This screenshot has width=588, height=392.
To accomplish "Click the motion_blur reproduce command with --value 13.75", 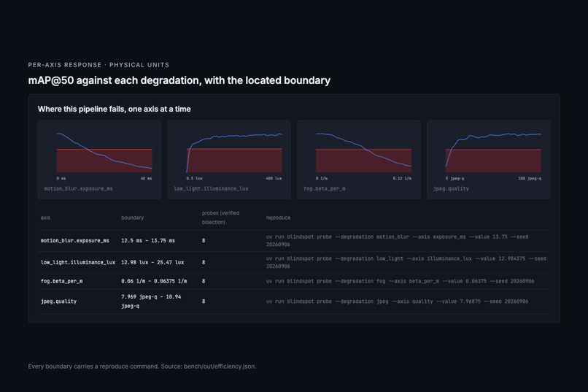I will coord(398,240).
